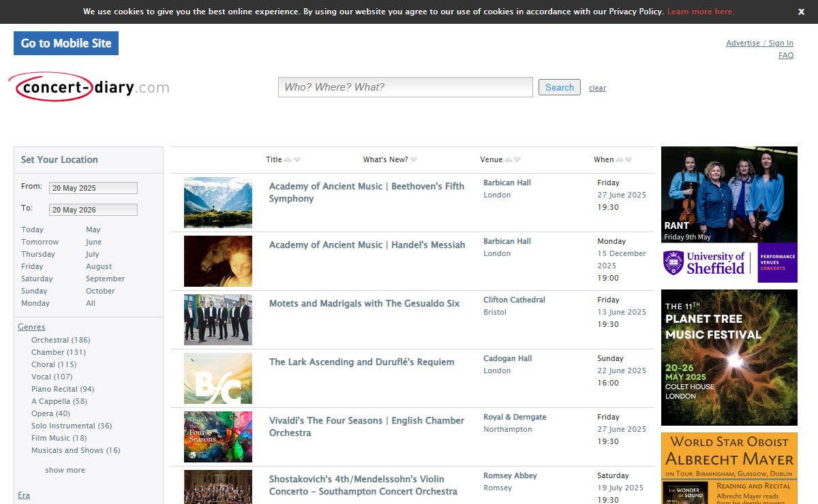Open the Albrecht Mayer oboist advert
Screen dimensions: 818x504
coord(729,468)
